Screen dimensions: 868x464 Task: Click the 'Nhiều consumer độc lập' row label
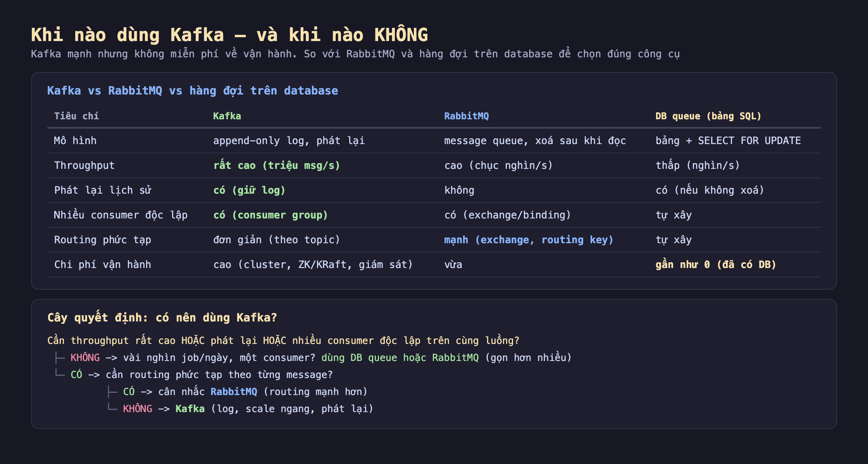tap(121, 215)
